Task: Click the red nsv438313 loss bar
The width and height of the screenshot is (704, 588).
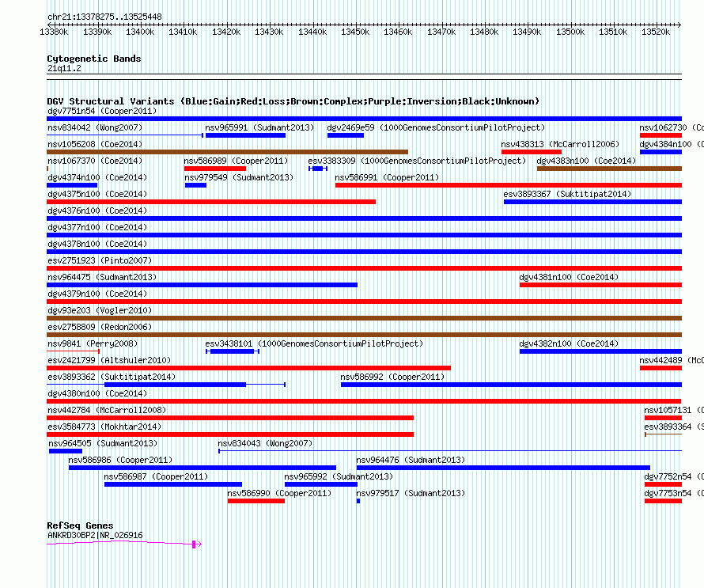Action: pyautogui.click(x=532, y=152)
